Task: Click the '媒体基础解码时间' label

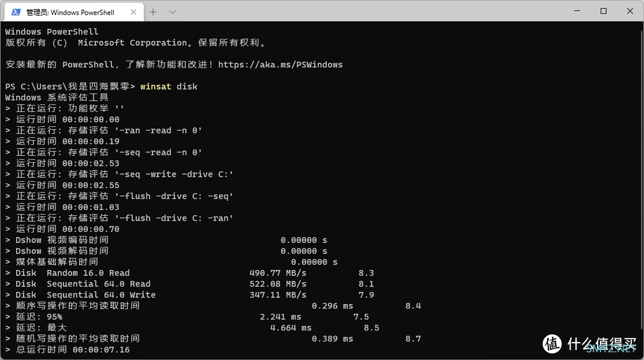Action: [x=57, y=262]
